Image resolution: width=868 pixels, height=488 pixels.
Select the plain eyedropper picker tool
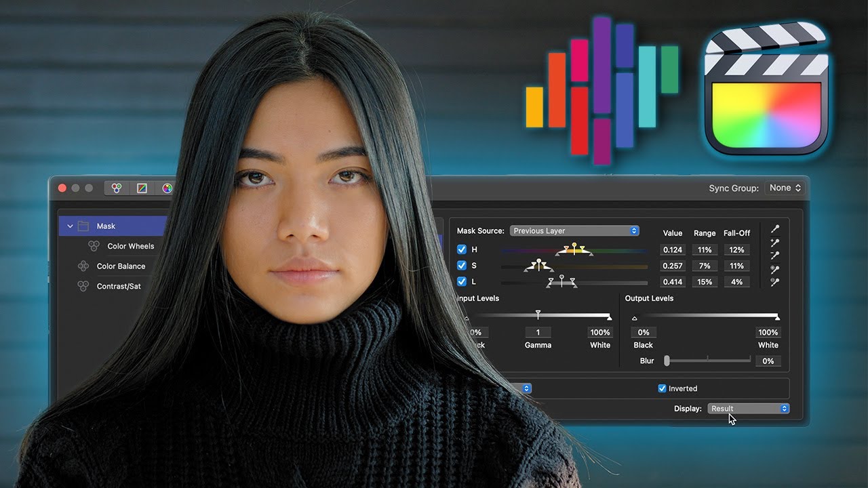(x=775, y=229)
